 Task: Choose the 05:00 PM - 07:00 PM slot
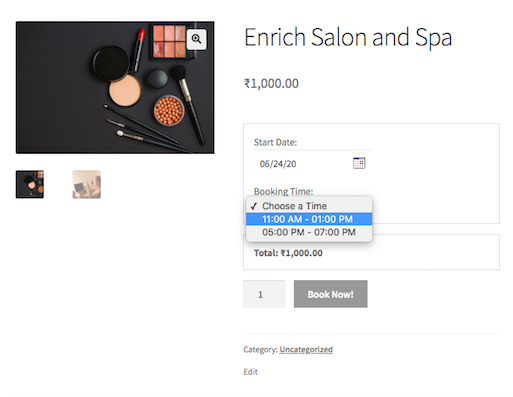click(309, 232)
